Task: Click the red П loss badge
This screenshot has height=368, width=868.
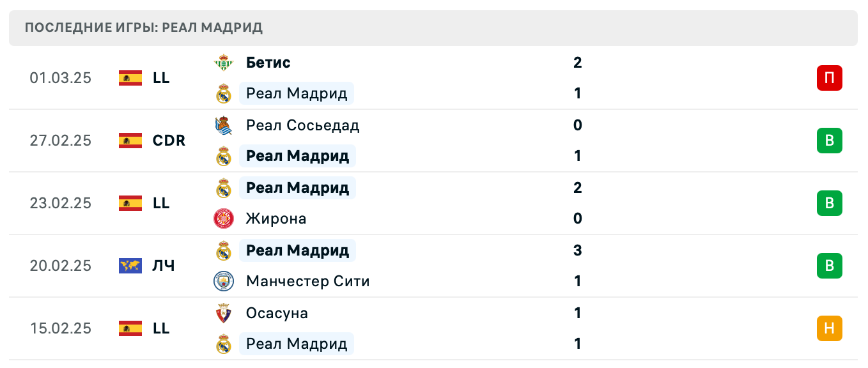Action: (830, 78)
